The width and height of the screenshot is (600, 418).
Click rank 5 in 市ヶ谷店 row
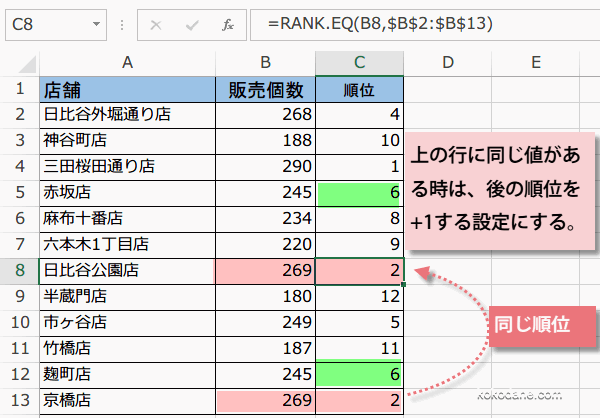(x=359, y=323)
